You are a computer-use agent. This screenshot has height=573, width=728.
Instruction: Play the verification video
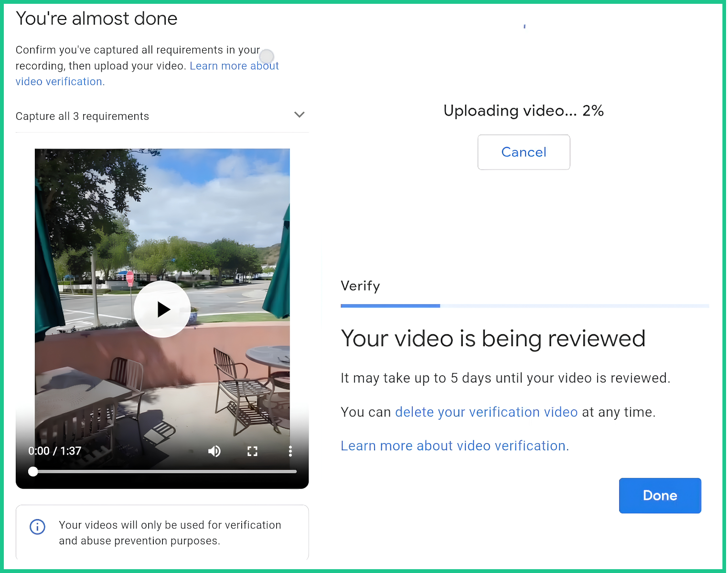point(162,309)
